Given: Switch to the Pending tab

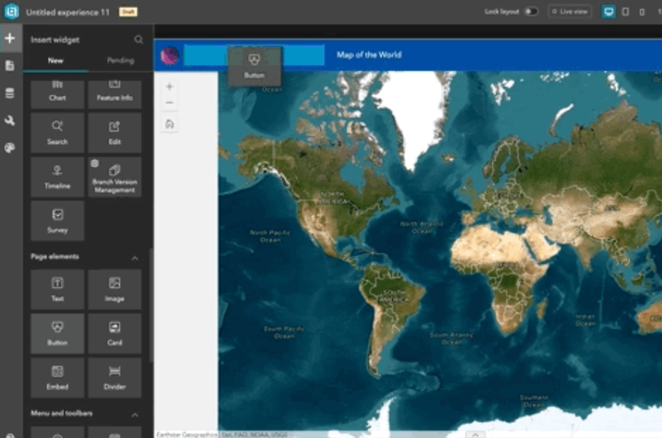Looking at the screenshot, I should click(x=121, y=61).
